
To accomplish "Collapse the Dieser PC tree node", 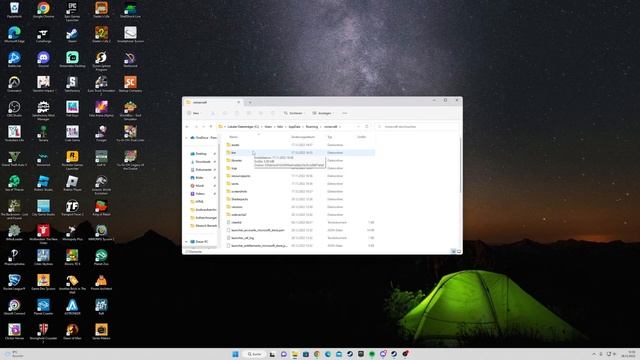I will [187, 242].
